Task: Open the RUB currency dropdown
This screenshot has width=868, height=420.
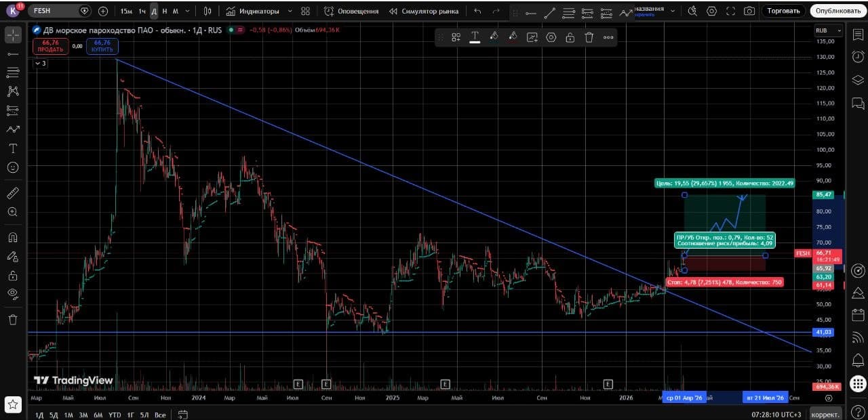Action: [829, 30]
